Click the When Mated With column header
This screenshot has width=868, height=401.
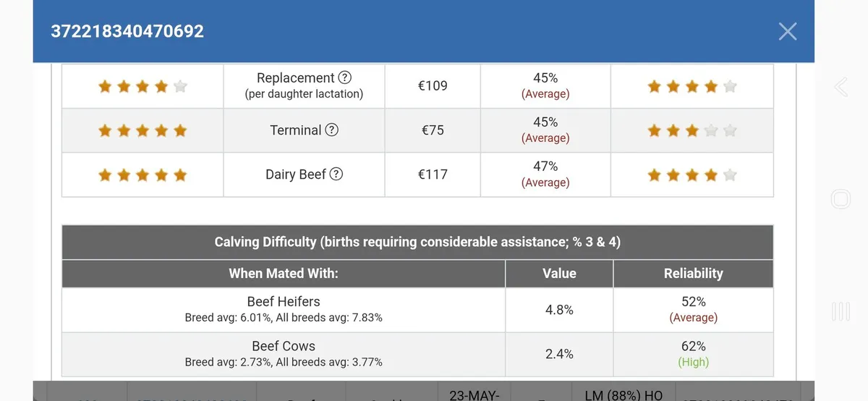coord(284,274)
